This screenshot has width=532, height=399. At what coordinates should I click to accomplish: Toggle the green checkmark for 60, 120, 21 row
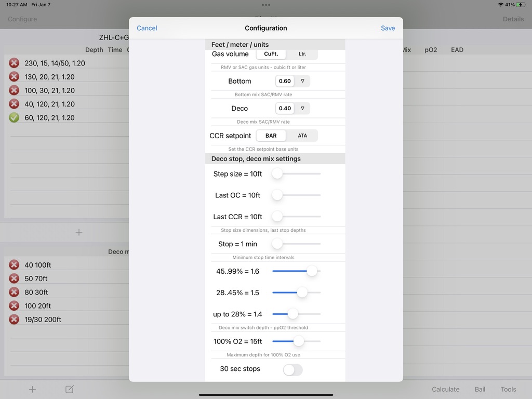pos(14,117)
